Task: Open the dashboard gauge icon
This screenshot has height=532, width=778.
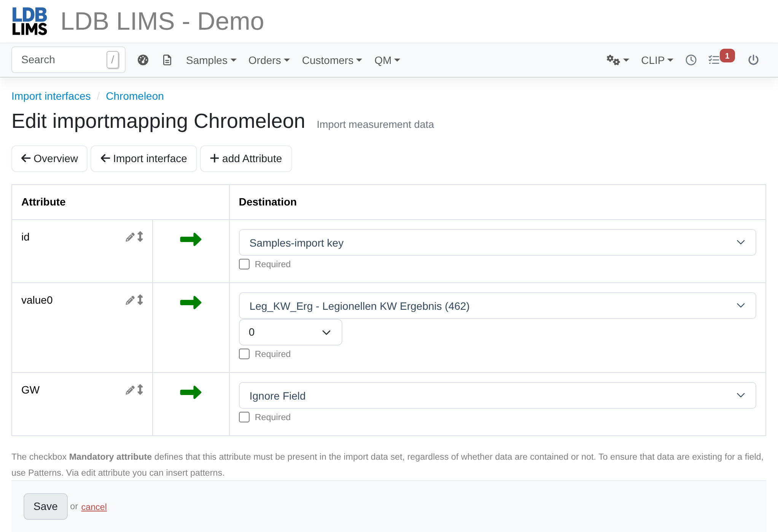Action: (x=143, y=60)
